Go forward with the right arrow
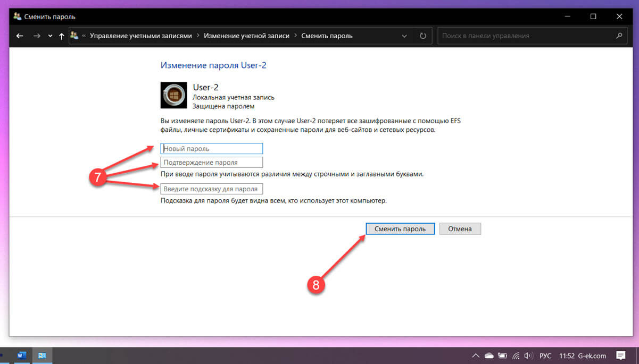The width and height of the screenshot is (639, 364). point(37,36)
